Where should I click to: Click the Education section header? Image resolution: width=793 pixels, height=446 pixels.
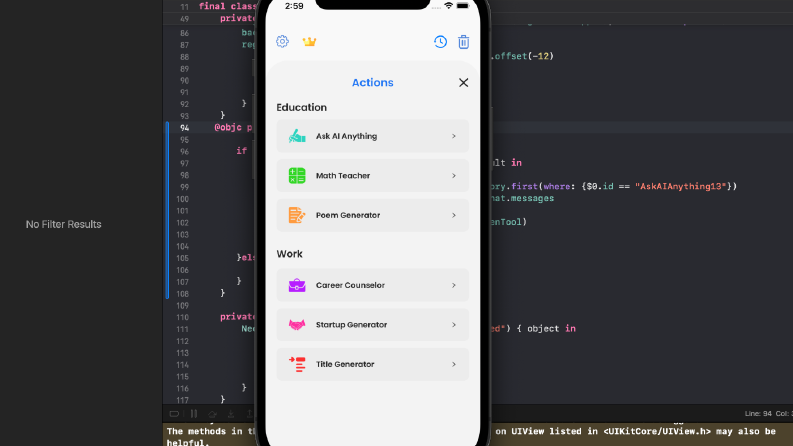pos(301,107)
